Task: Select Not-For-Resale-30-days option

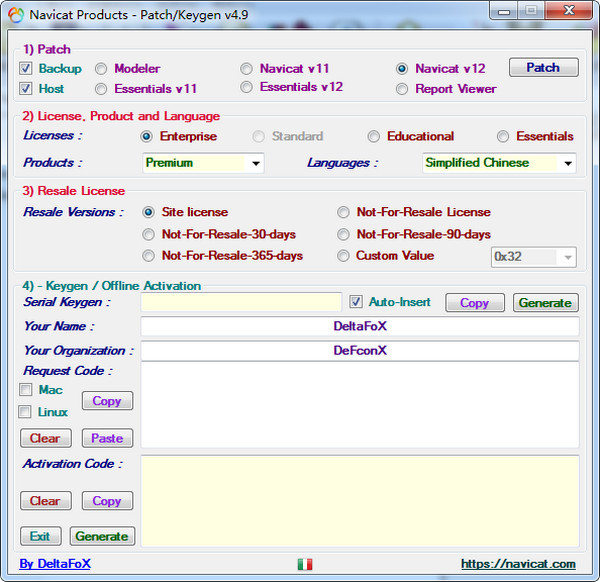Action: [x=148, y=234]
